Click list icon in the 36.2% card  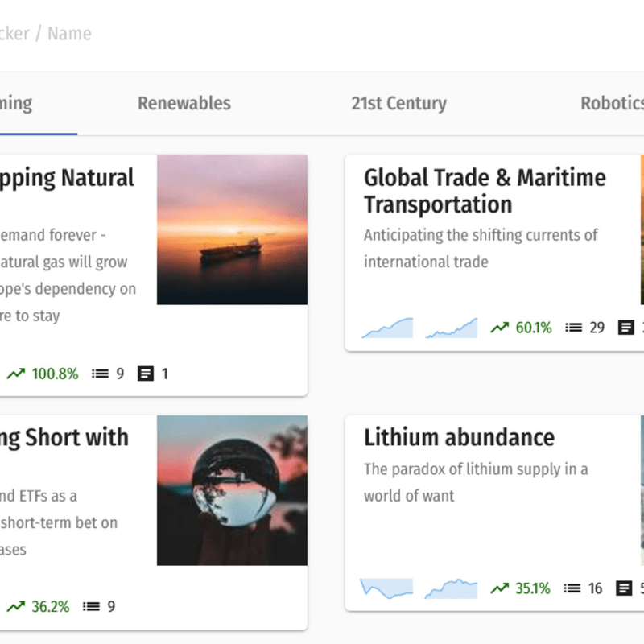click(x=91, y=607)
